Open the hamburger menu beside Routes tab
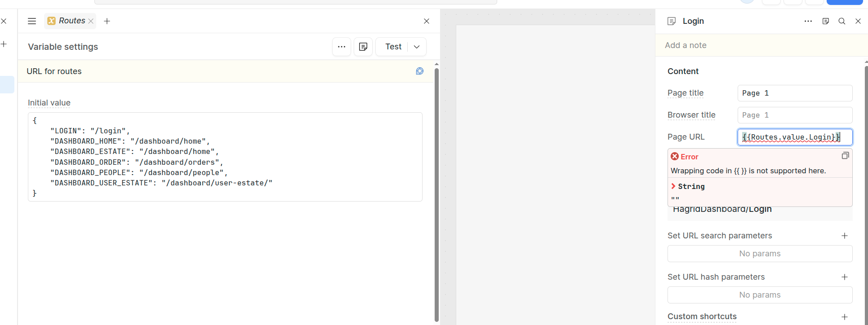The width and height of the screenshot is (868, 325). pos(31,21)
